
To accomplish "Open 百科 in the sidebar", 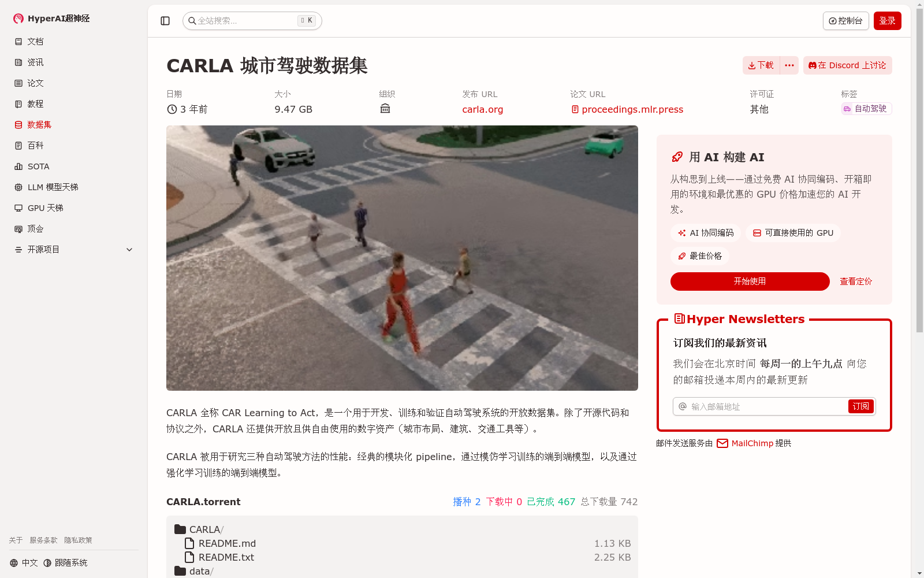I will 73,146.
